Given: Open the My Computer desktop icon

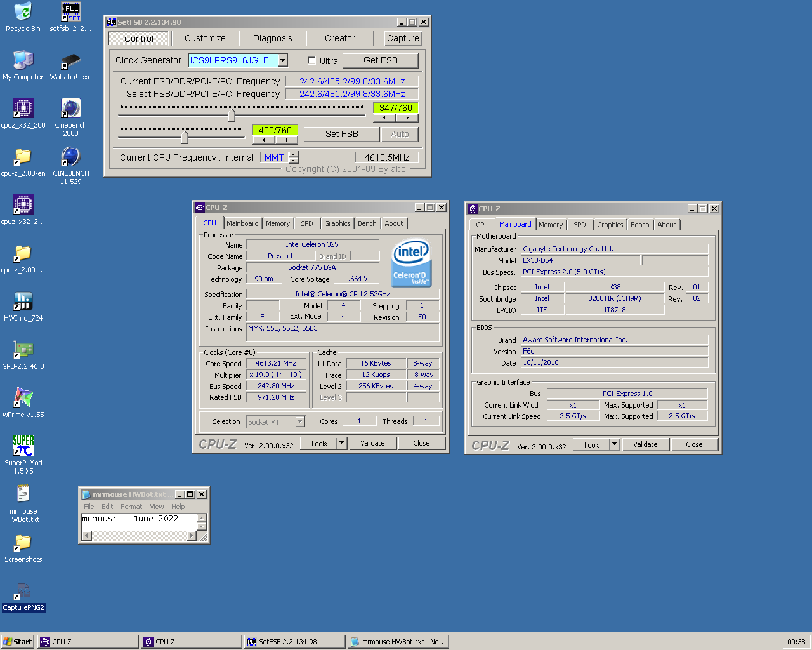Looking at the screenshot, I should (x=23, y=65).
